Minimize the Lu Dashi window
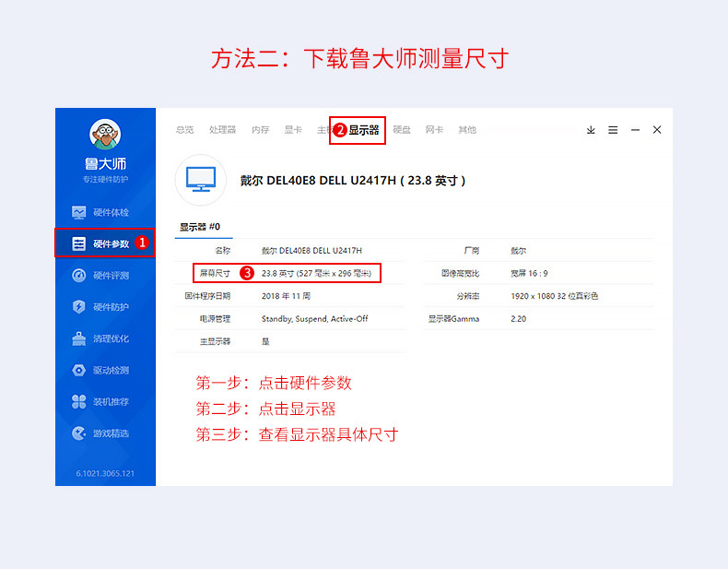This screenshot has height=569, width=728. [x=635, y=130]
